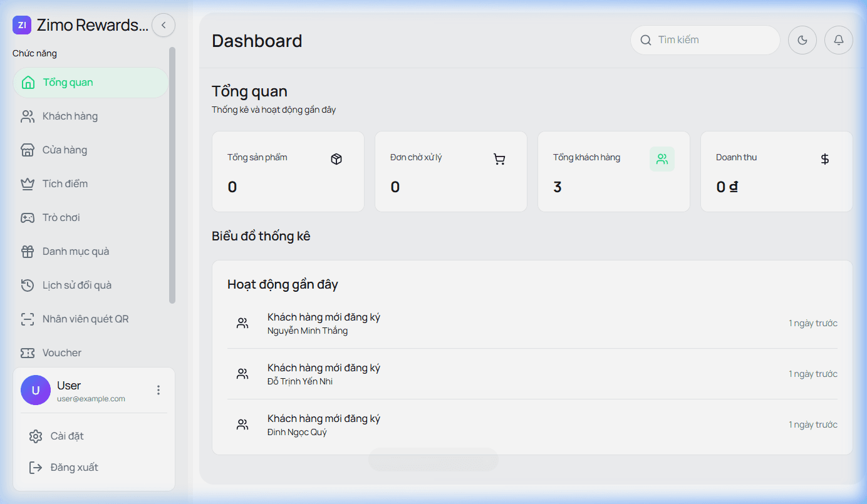Open the user profile three-dot menu
This screenshot has height=504, width=867.
click(158, 389)
